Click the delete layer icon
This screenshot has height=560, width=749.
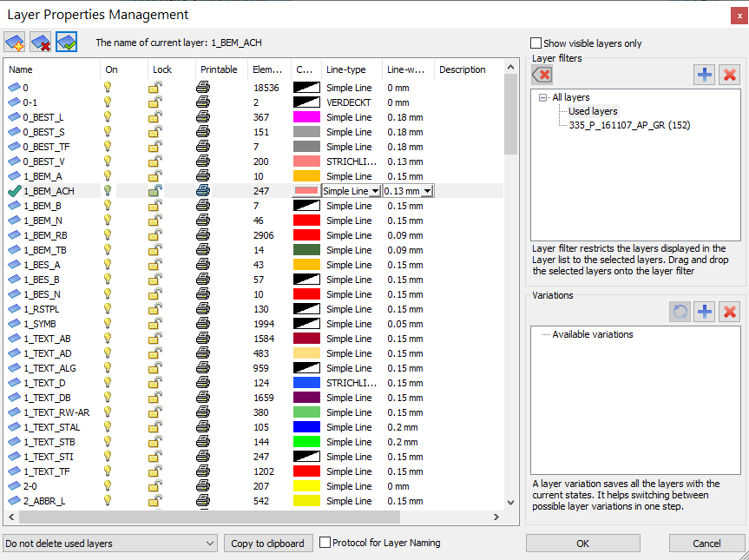[x=40, y=42]
